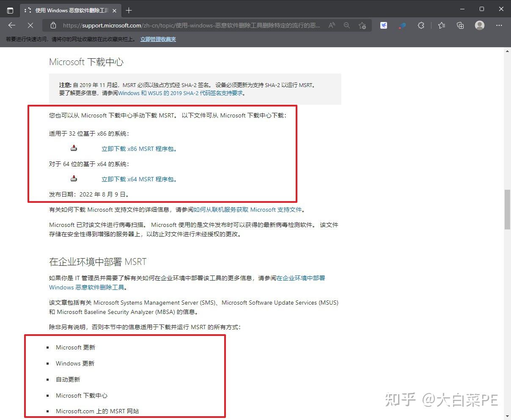View site information lock icon
Image resolution: width=511 pixels, height=420 pixels.
point(53,25)
